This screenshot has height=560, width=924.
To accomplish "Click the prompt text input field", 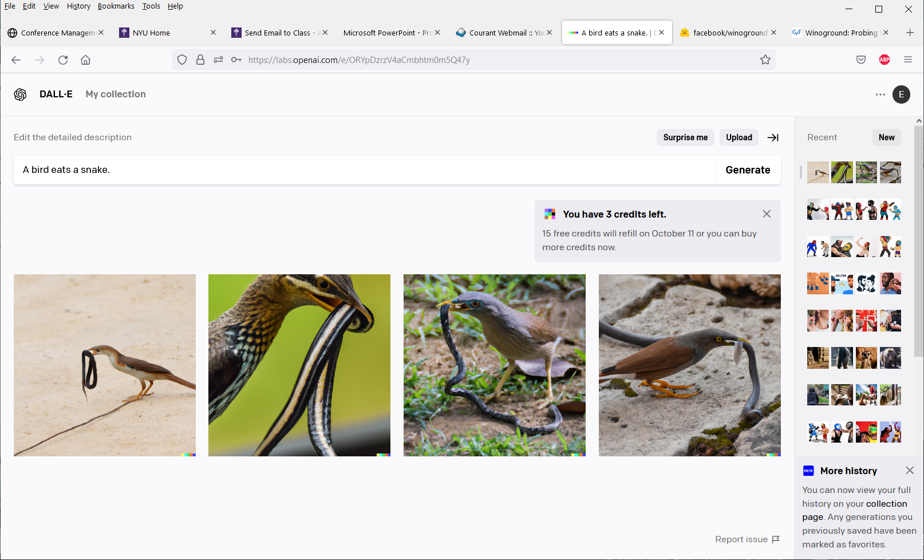I will 364,170.
